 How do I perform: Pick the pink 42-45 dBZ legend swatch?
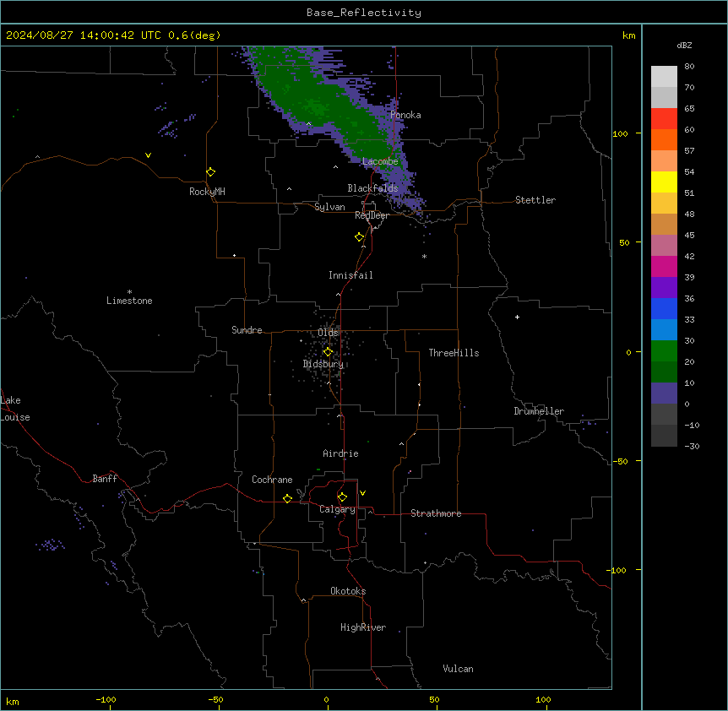[x=664, y=246]
